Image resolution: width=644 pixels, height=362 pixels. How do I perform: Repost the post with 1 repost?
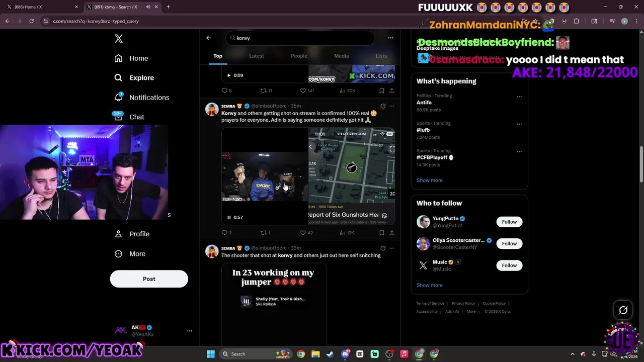[x=265, y=233]
